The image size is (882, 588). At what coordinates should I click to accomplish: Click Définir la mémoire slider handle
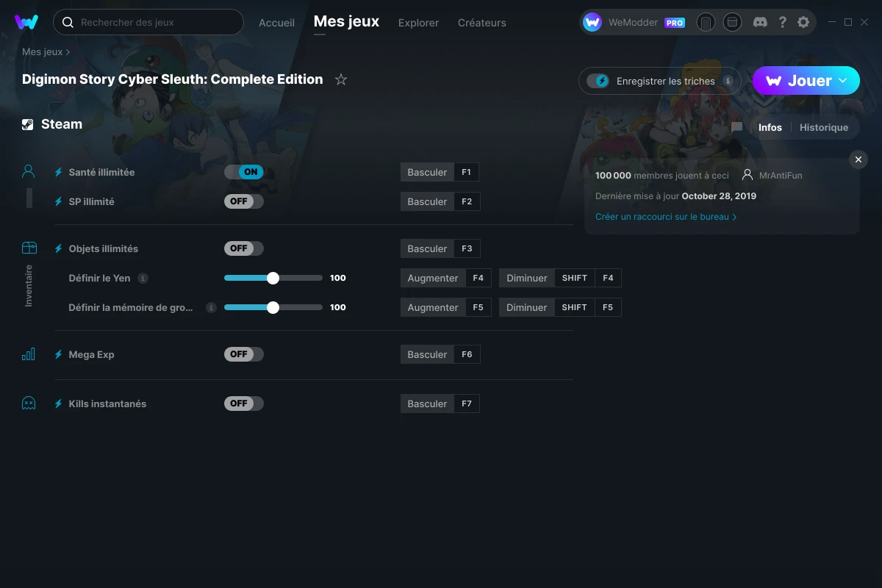click(x=273, y=307)
